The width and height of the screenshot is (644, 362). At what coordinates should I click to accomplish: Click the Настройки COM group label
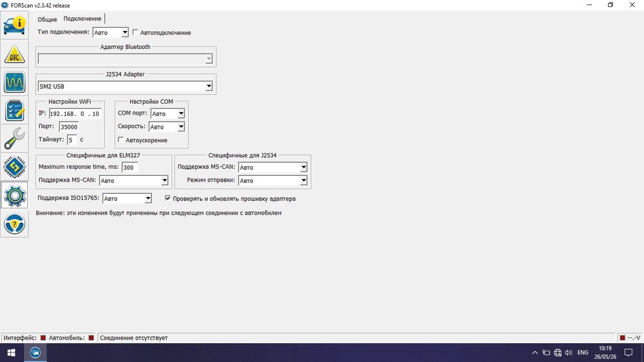(151, 102)
